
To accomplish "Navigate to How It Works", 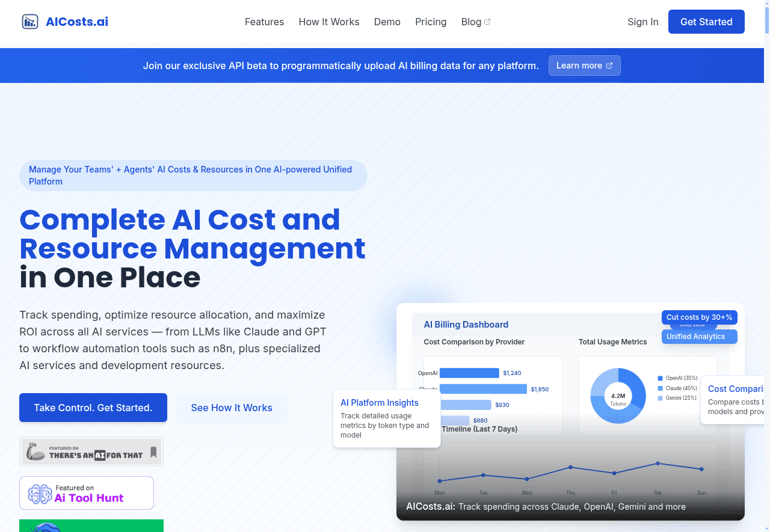I will 329,22.
